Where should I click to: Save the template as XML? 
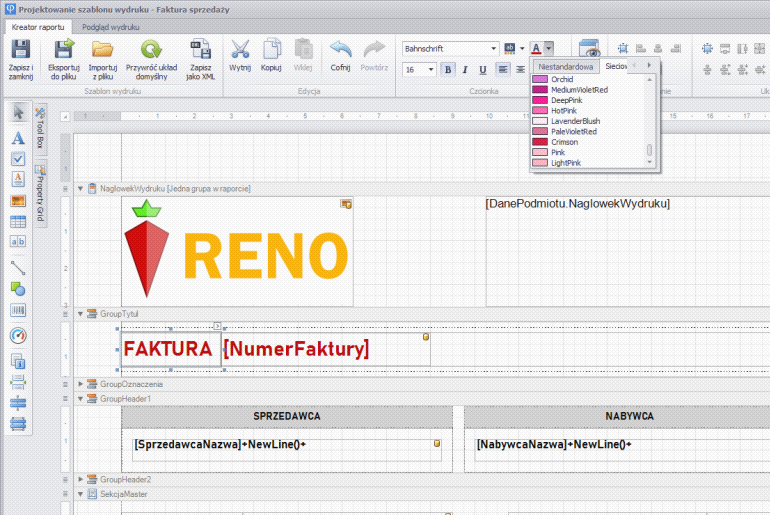[200, 59]
